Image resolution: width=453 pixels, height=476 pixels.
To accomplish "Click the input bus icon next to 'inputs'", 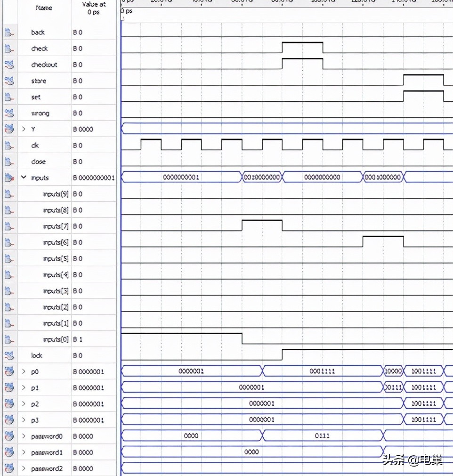I will point(9,177).
